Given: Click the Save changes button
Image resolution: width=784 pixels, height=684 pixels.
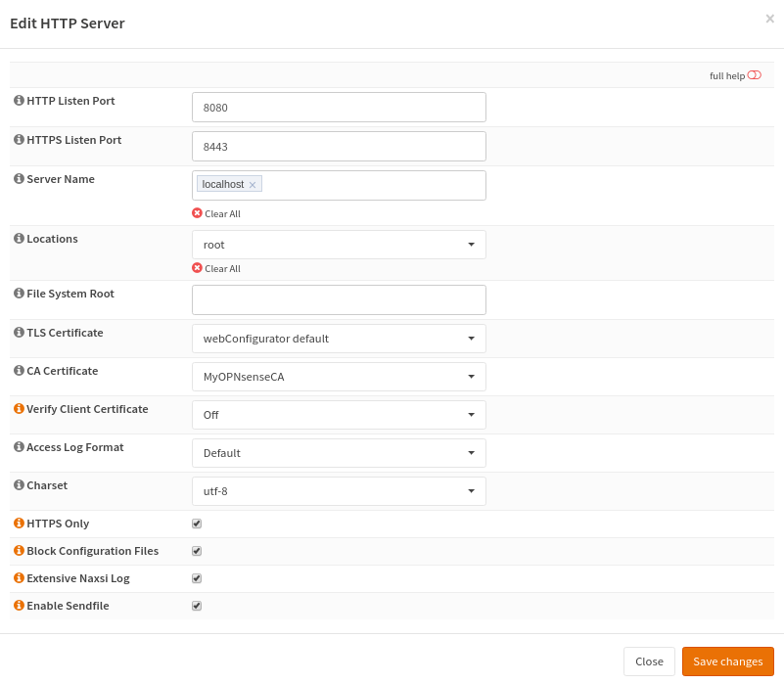Looking at the screenshot, I should click(x=728, y=661).
